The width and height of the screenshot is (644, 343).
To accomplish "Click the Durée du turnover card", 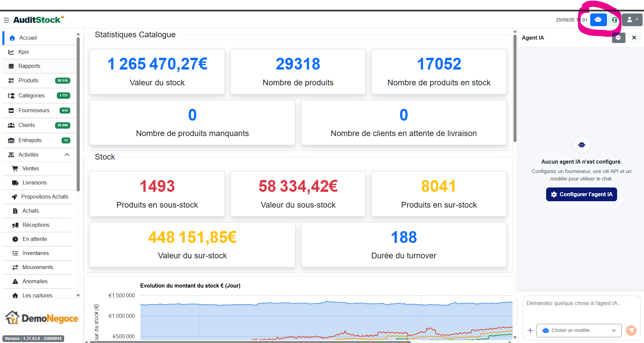I will point(404,245).
